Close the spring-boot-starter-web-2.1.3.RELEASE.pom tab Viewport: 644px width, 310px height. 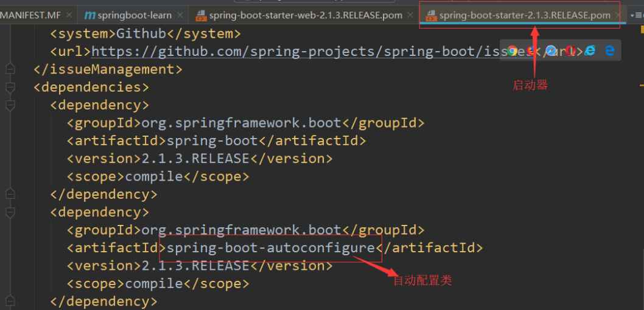410,16
